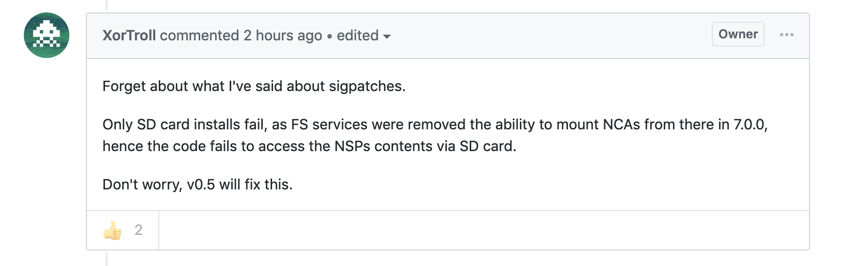Viewport: 868px width, 266px height.
Task: Click the caret arrow beside edited
Action: click(387, 36)
